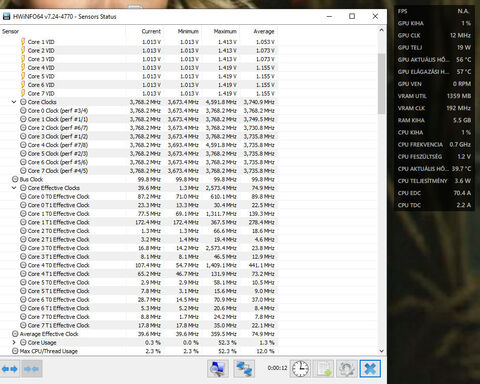Screen dimensions: 480x384
Task: Select the Core 6 VID row
Action: 139,85
